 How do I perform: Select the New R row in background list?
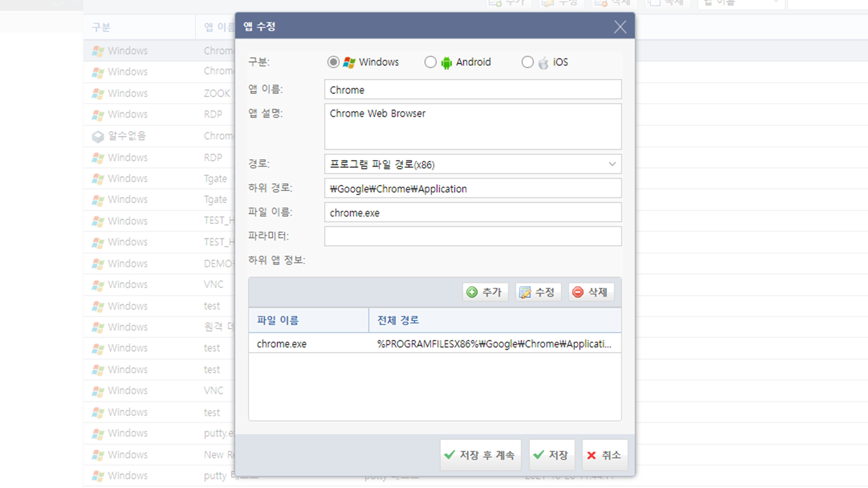tap(159, 455)
